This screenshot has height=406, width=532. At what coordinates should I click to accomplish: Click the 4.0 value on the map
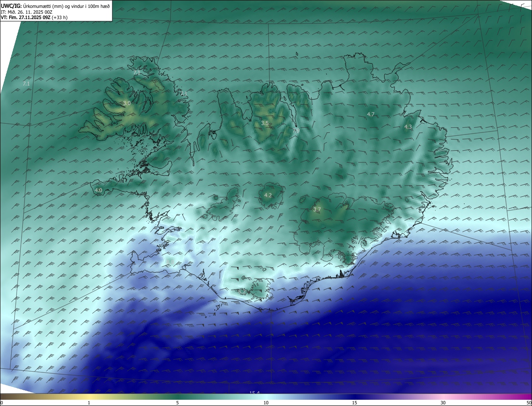tap(99, 190)
